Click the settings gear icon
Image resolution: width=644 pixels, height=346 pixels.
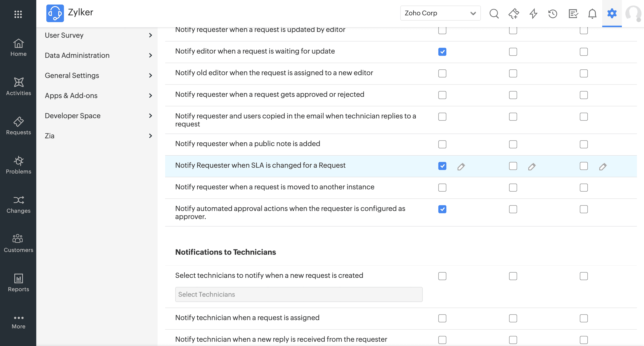612,13
